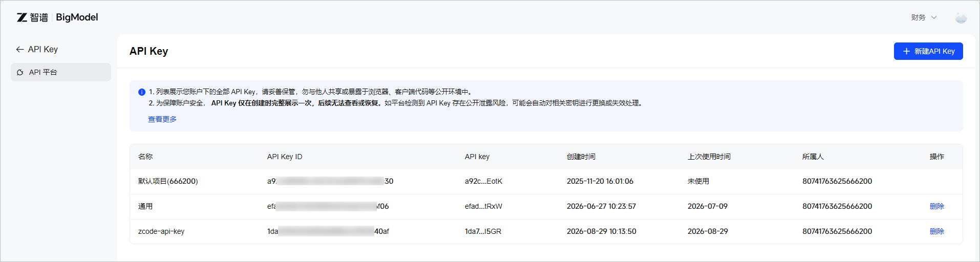The image size is (980, 262).
Task: Delete the zcode-api-key entry
Action: point(937,231)
